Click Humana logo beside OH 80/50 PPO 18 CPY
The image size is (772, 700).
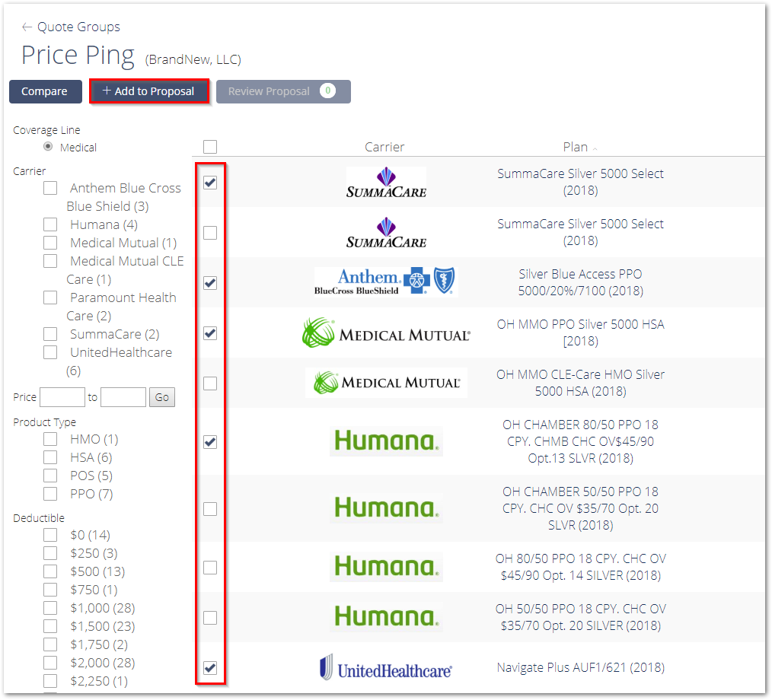click(386, 567)
